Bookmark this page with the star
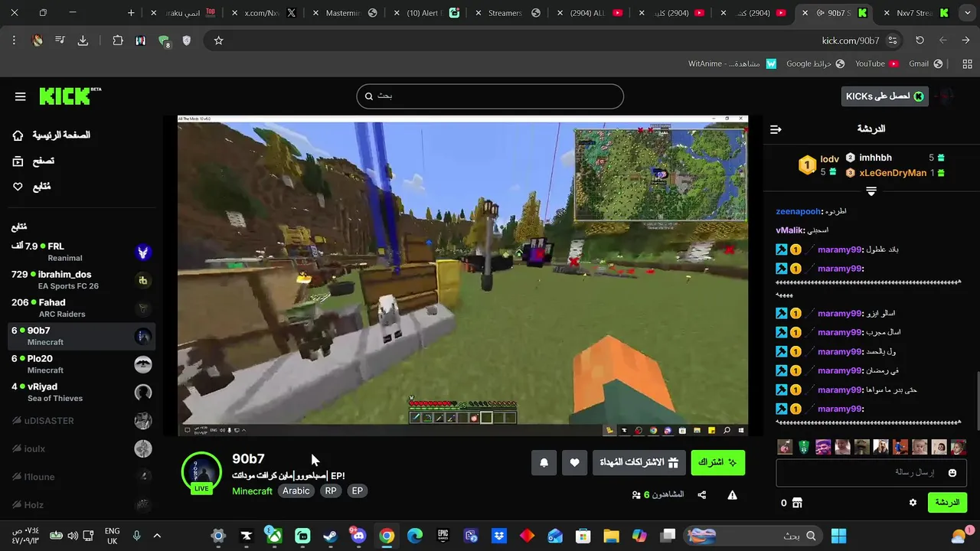The image size is (980, 551). pyautogui.click(x=218, y=41)
